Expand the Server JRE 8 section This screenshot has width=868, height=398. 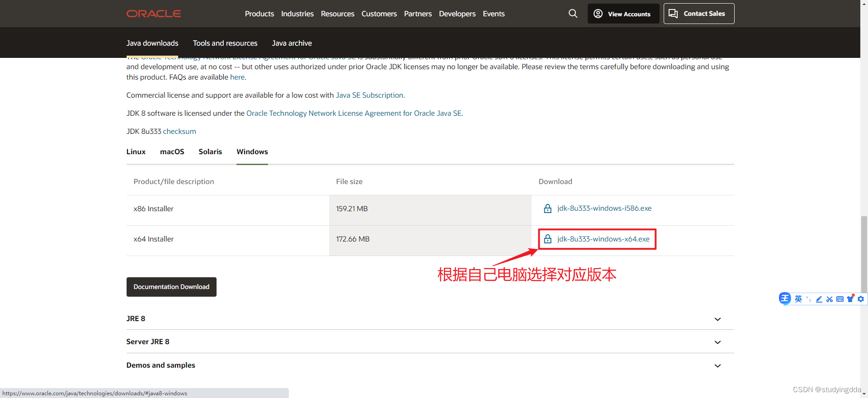(430, 341)
